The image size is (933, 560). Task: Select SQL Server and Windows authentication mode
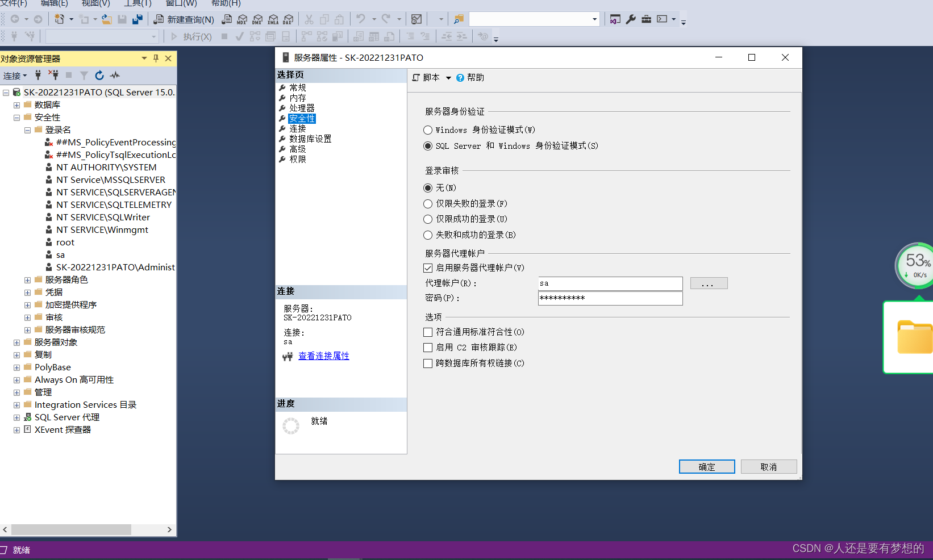pyautogui.click(x=428, y=146)
